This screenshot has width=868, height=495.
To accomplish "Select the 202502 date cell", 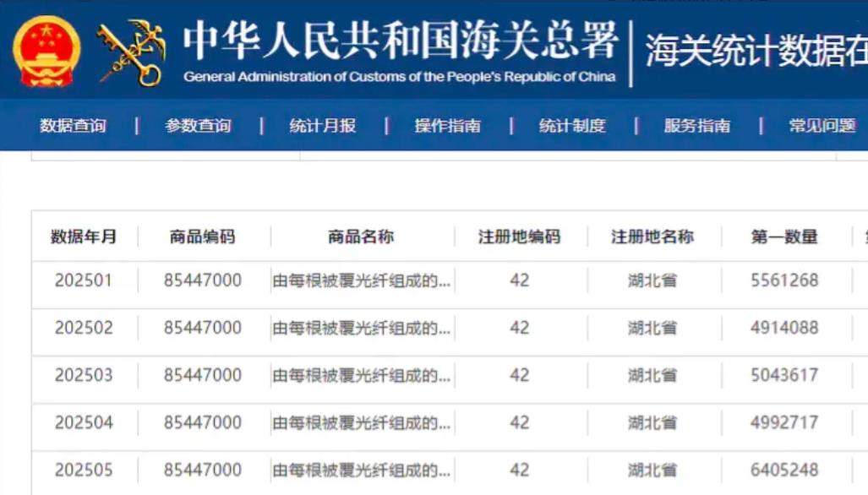I will tap(84, 328).
